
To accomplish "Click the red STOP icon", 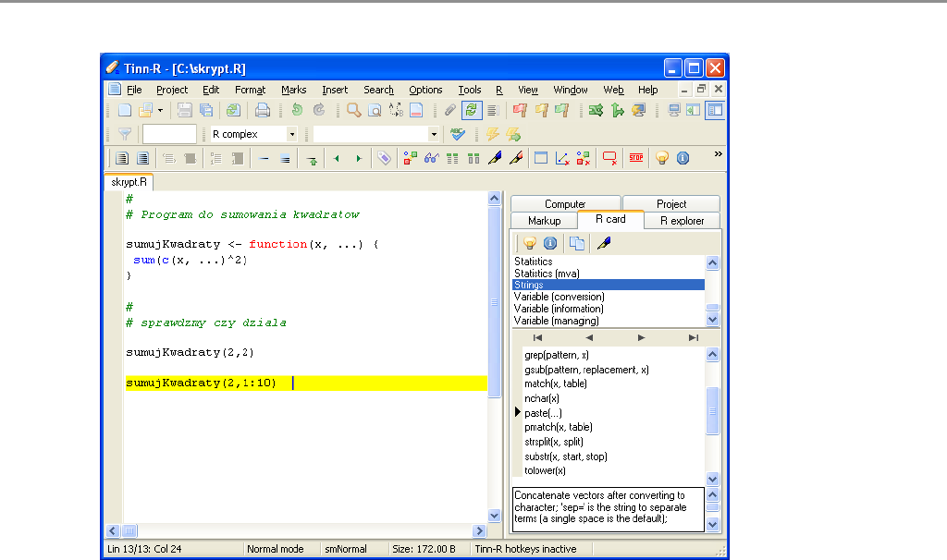I will pos(636,158).
